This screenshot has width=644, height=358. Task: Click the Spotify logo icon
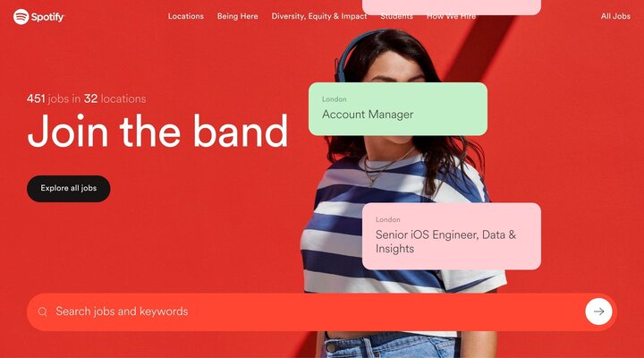[x=21, y=17]
